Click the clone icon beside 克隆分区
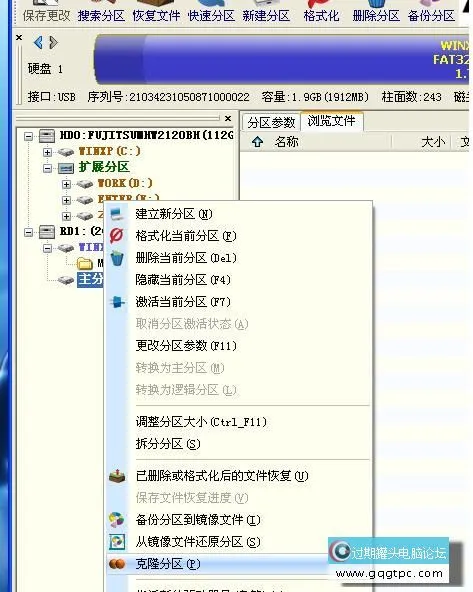 pyautogui.click(x=117, y=564)
